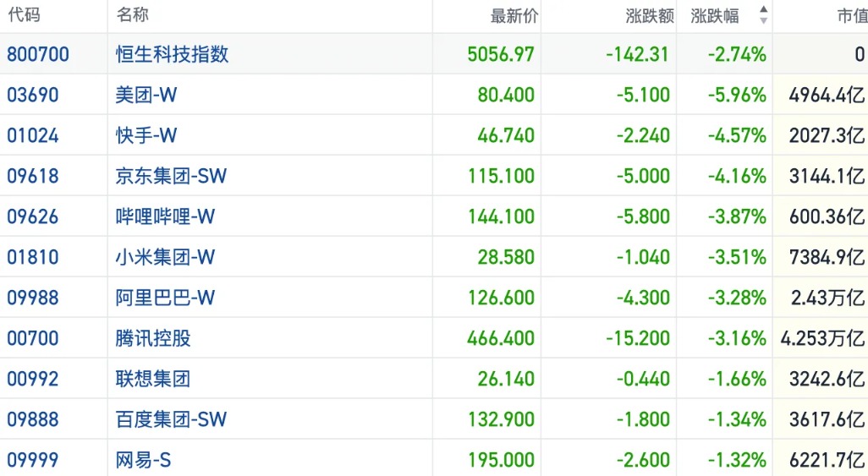Sort by the 市值 column header
This screenshot has height=476, width=868.
pyautogui.click(x=853, y=16)
